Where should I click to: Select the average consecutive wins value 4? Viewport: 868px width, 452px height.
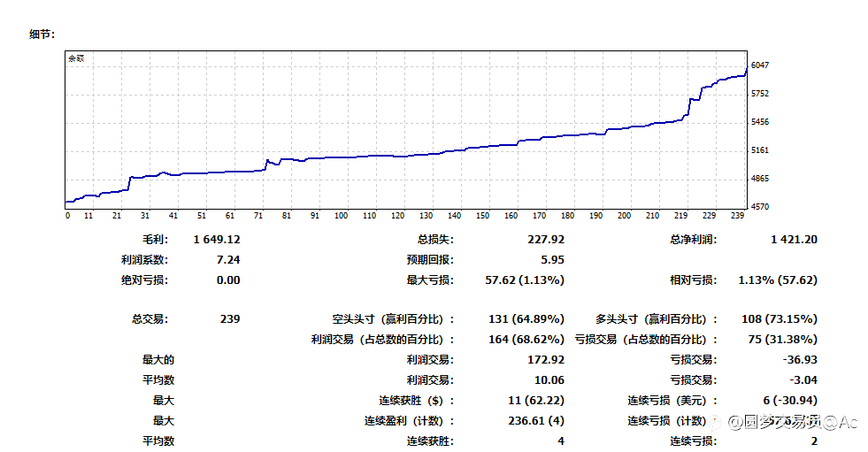point(561,441)
